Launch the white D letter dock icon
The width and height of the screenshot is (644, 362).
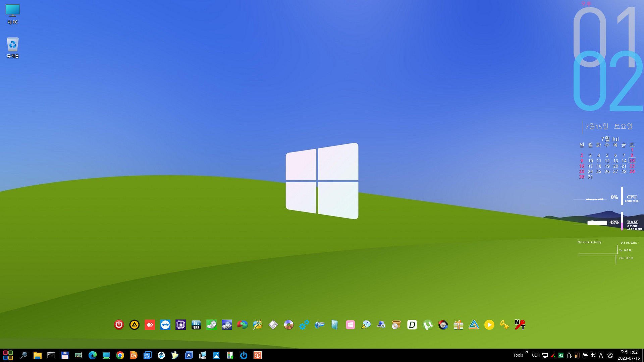pos(412,324)
